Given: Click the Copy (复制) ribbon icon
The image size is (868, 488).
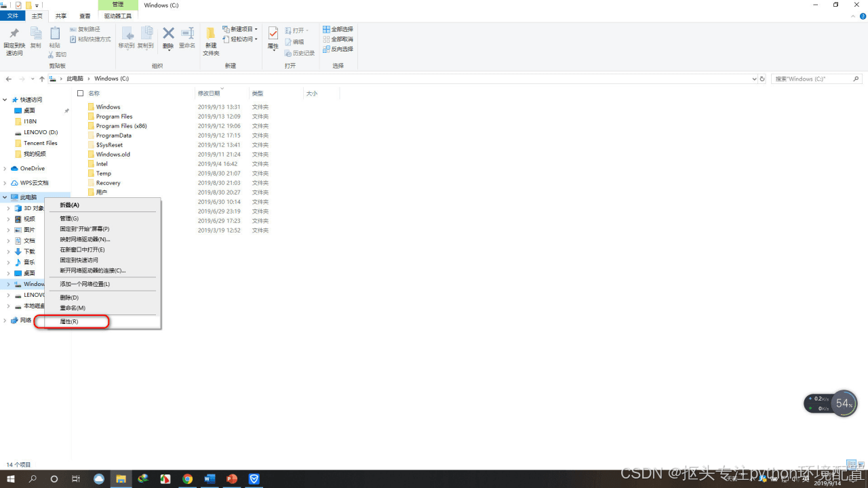Looking at the screenshot, I should [x=35, y=38].
